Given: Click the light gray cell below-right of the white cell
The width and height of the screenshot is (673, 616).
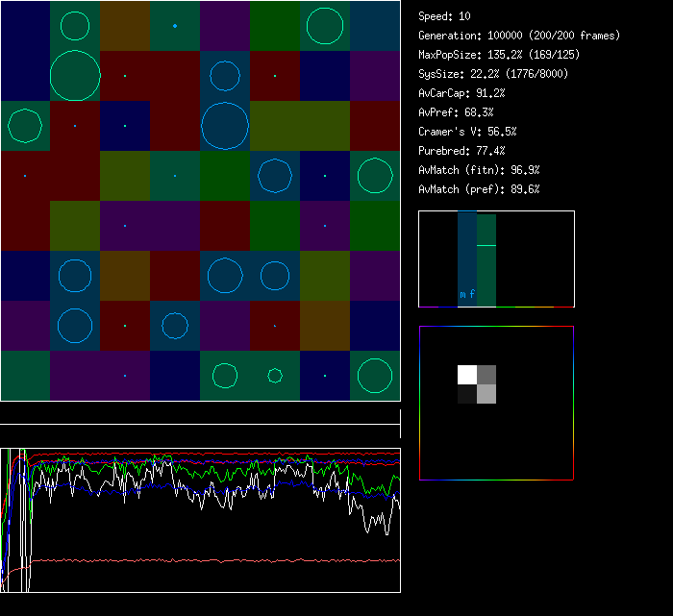Looking at the screenshot, I should click(486, 394).
